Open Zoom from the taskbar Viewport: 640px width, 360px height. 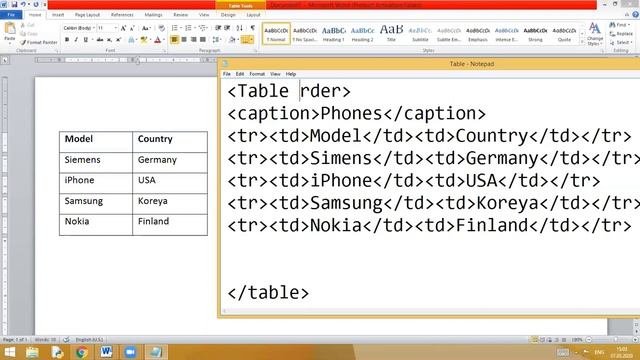[x=131, y=352]
